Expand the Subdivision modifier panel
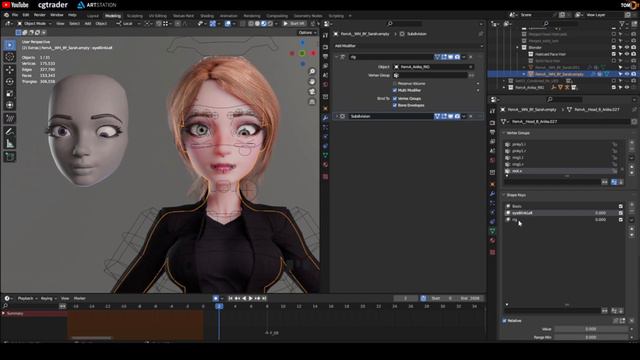 (x=337, y=116)
